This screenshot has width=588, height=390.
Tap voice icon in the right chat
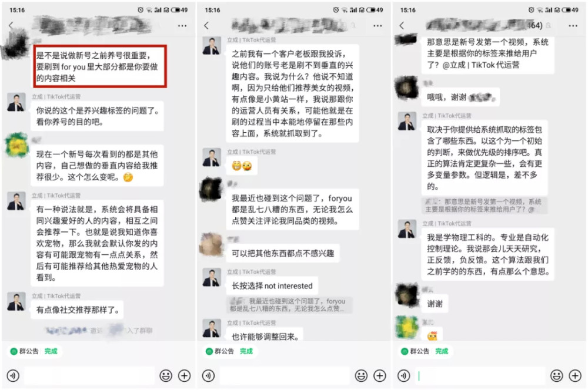click(404, 375)
